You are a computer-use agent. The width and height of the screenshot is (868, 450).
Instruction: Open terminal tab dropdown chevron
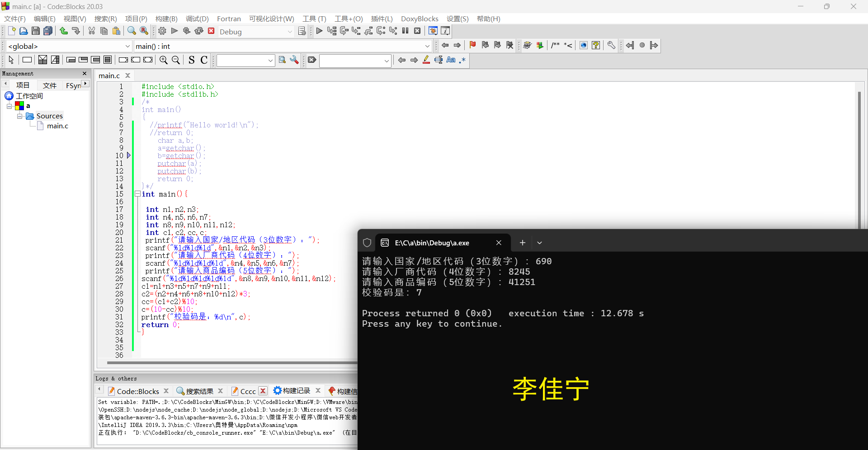click(x=539, y=243)
